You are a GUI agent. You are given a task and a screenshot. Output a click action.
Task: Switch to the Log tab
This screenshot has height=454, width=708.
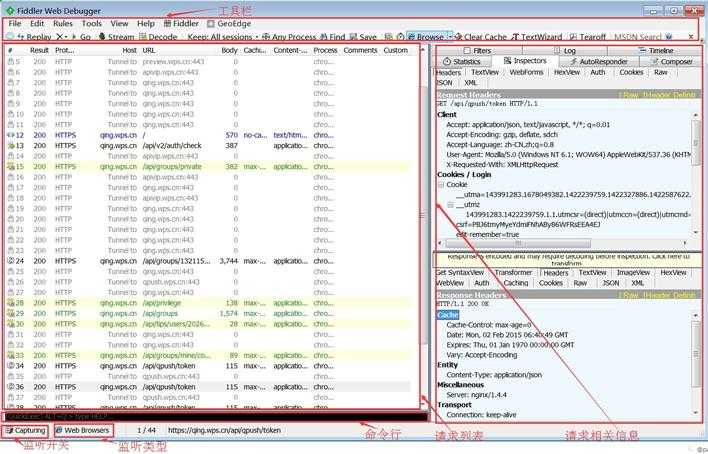pyautogui.click(x=565, y=51)
